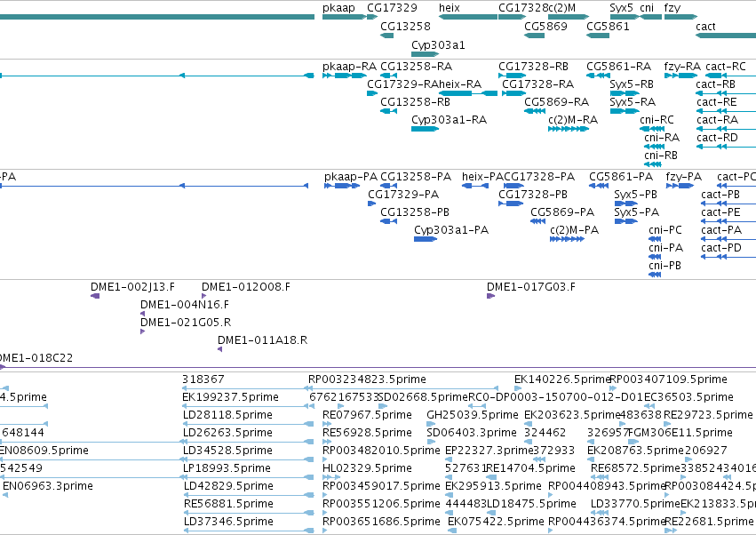
Task: Select EST 318367
Action: tap(245, 388)
